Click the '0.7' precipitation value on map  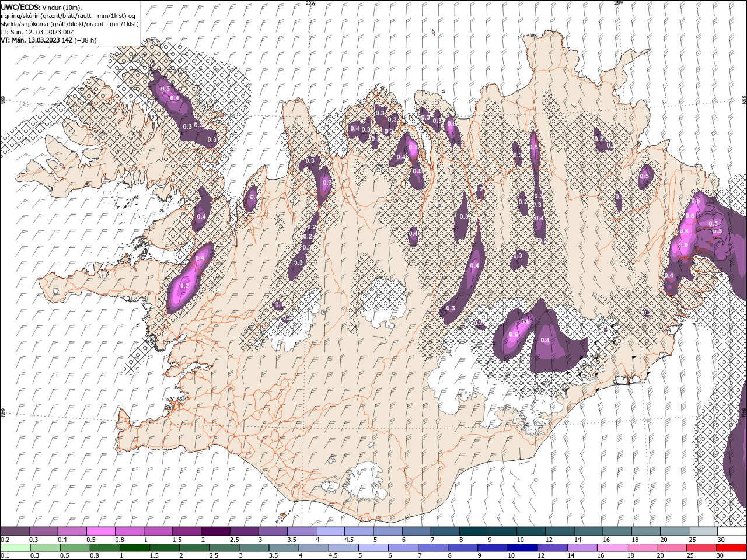coord(413,148)
